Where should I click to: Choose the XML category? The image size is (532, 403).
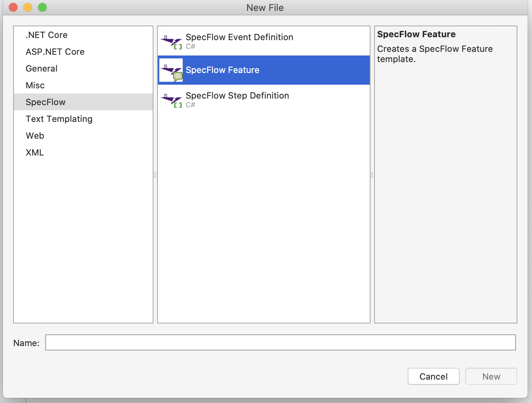coord(83,153)
